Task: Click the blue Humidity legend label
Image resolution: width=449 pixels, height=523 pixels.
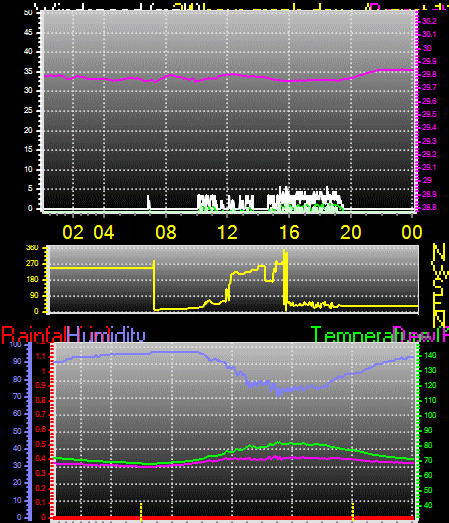Action: click(x=106, y=335)
